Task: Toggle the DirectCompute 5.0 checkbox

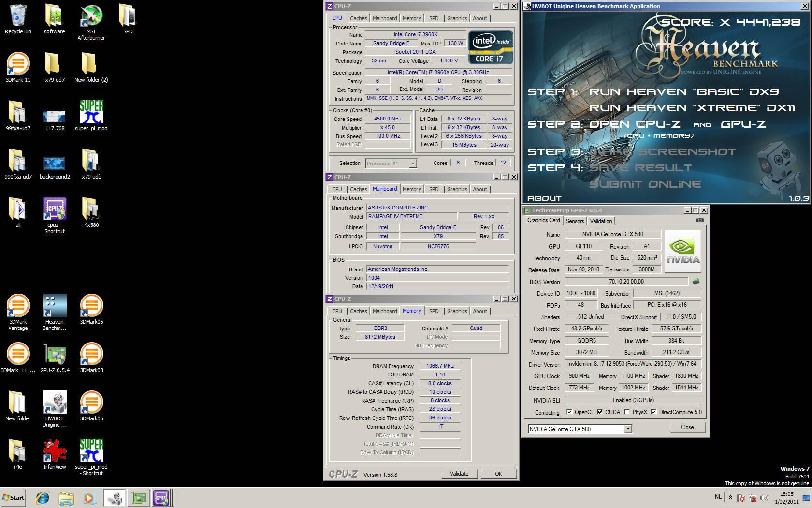Action: coord(653,412)
